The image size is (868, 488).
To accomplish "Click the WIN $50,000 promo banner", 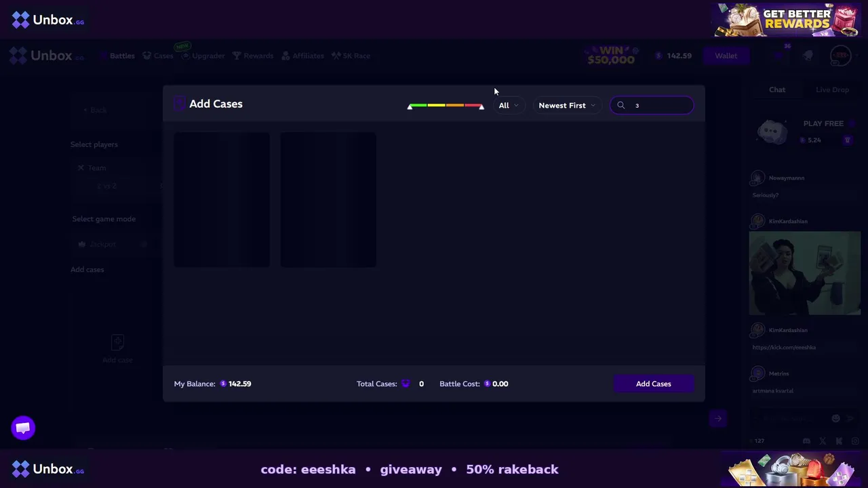I will coord(611,56).
